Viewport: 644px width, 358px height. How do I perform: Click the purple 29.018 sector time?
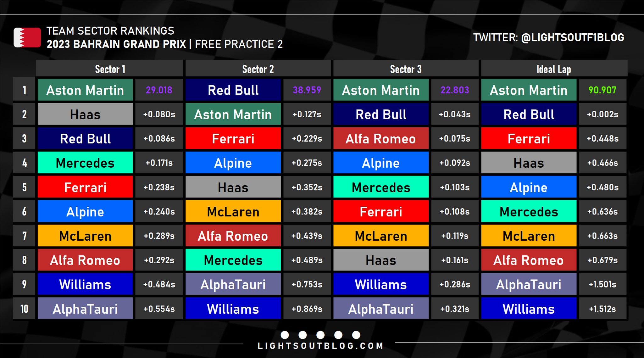[x=159, y=90]
